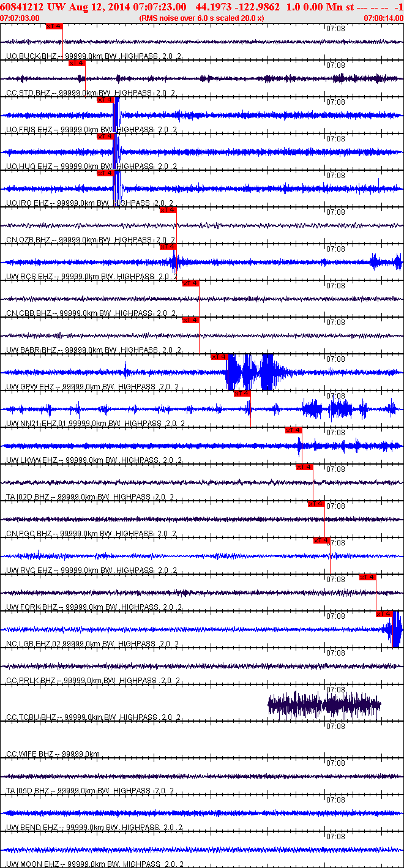Click the red pick marker on the TA.I02D trace
Image resolution: width=404 pixels, height=868 pixels.
click(305, 467)
